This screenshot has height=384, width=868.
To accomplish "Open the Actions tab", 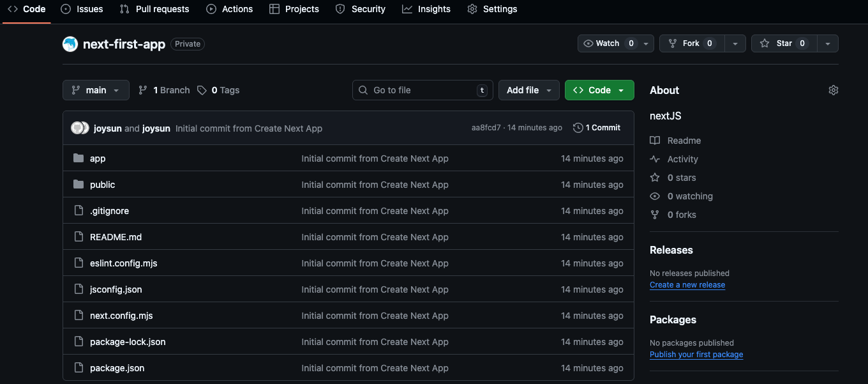I will 230,9.
